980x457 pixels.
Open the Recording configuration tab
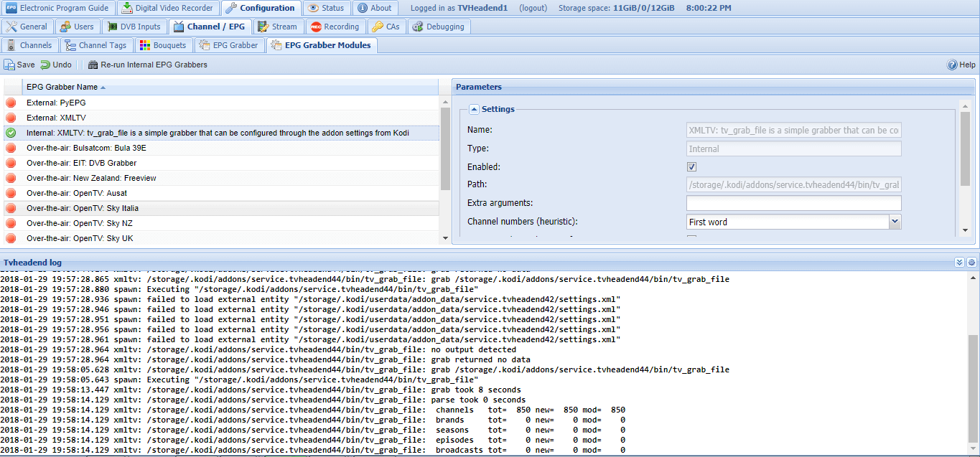[x=335, y=27]
